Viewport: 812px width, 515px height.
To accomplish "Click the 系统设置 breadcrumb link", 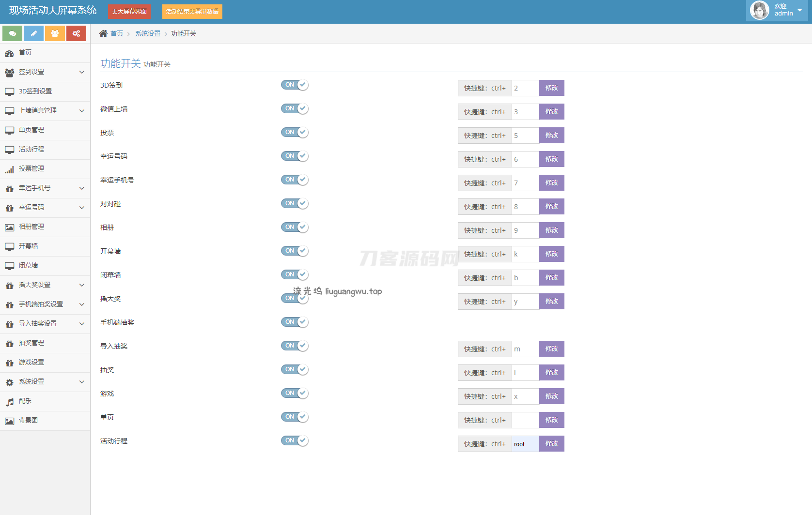I will pyautogui.click(x=147, y=33).
